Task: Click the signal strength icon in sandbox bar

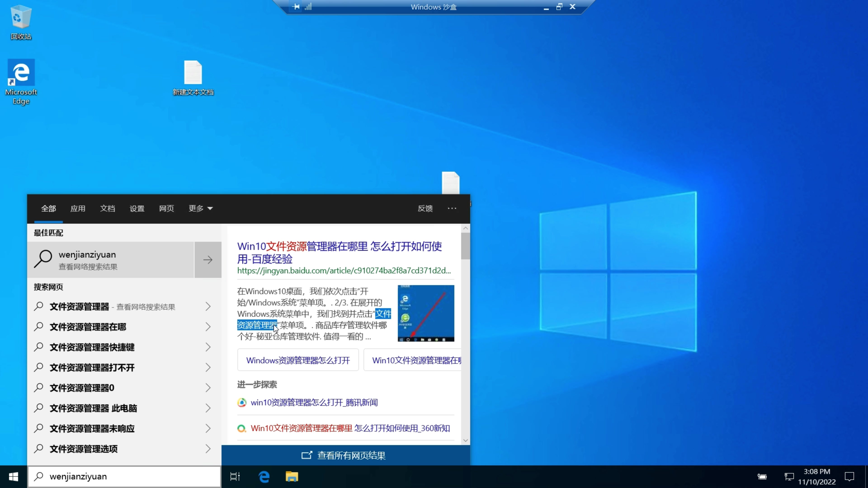Action: point(308,7)
